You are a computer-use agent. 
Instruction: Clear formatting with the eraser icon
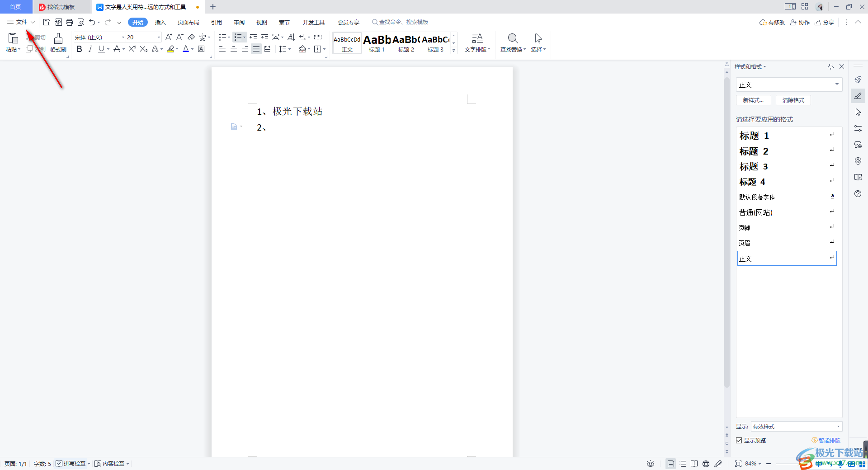(x=191, y=37)
